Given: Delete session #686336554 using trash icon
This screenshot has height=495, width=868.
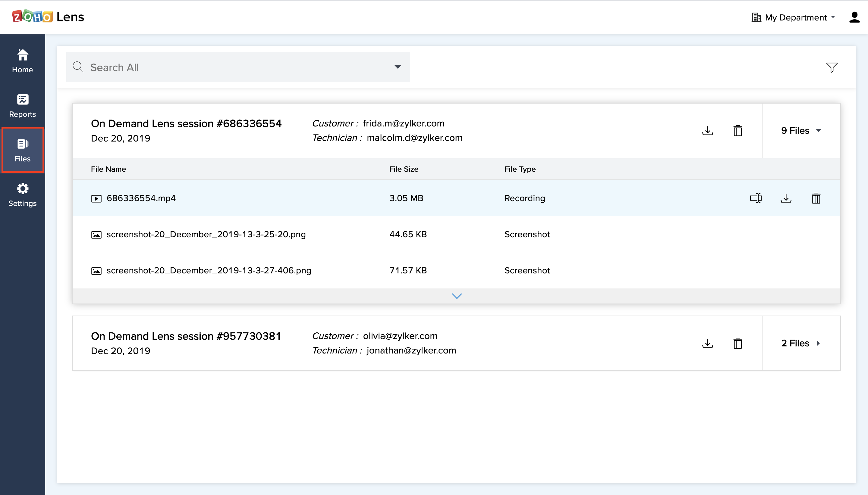Looking at the screenshot, I should 737,131.
